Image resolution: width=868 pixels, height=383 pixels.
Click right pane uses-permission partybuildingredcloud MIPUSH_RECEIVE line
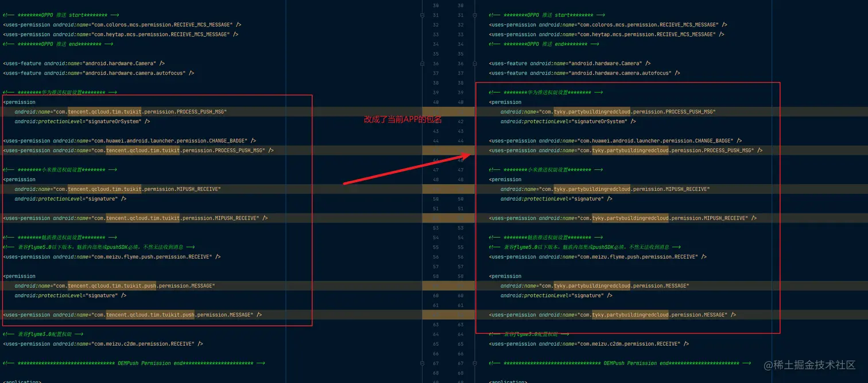click(623, 218)
